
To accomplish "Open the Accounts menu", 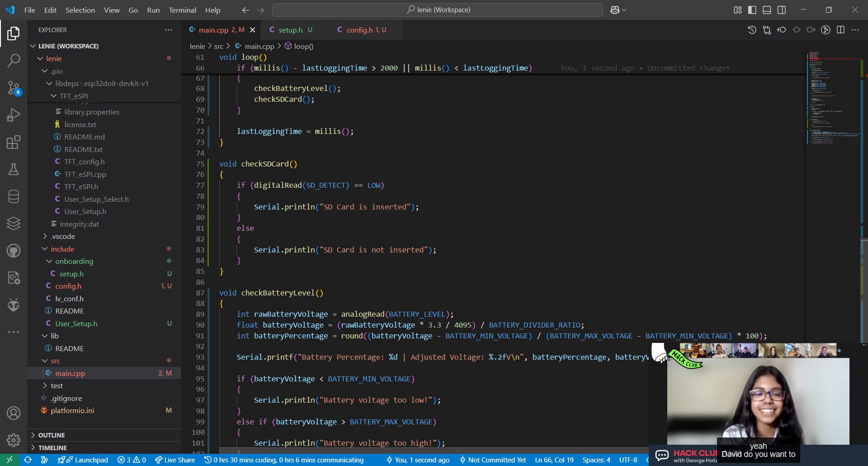I will pyautogui.click(x=14, y=413).
